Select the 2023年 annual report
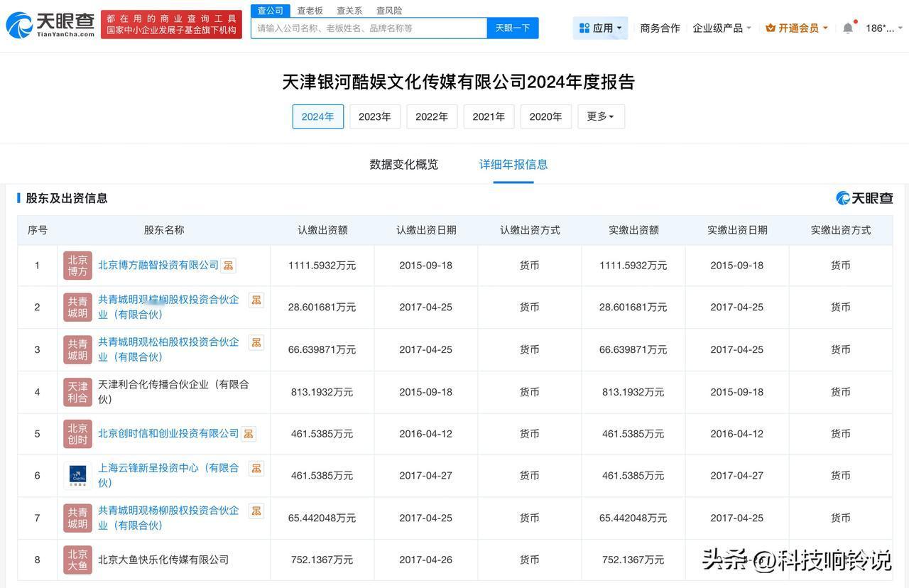Image resolution: width=909 pixels, height=588 pixels. [x=375, y=116]
